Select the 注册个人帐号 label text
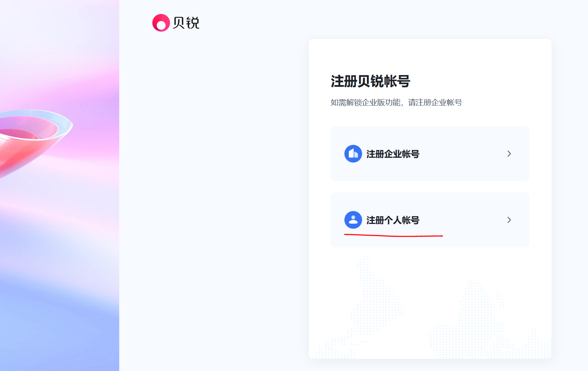The height and width of the screenshot is (371, 588). [393, 220]
